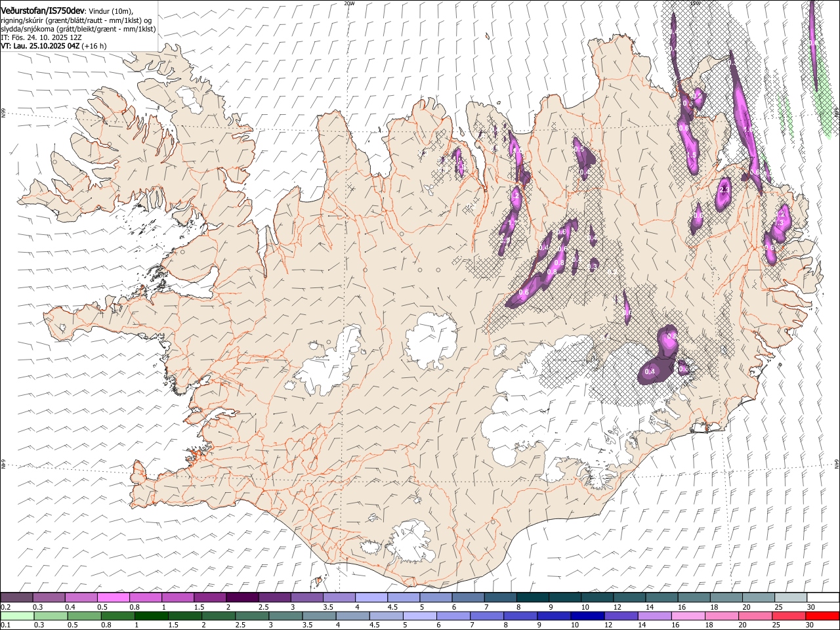Pick the 4.5–5 swatch on upper scale

pos(403,597)
